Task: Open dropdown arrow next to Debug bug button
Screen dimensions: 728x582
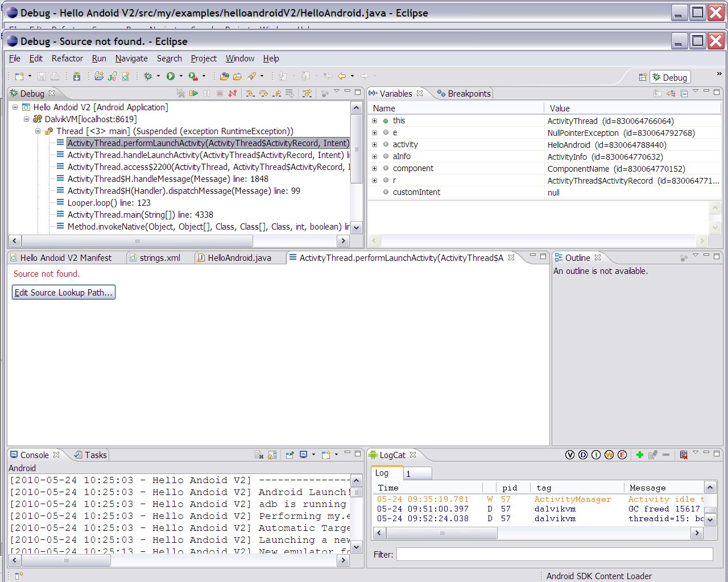Action: (158, 76)
